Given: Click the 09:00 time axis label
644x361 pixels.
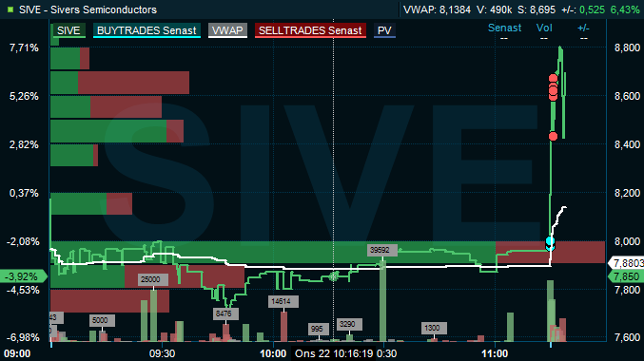Looking at the screenshot, I should (x=17, y=353).
